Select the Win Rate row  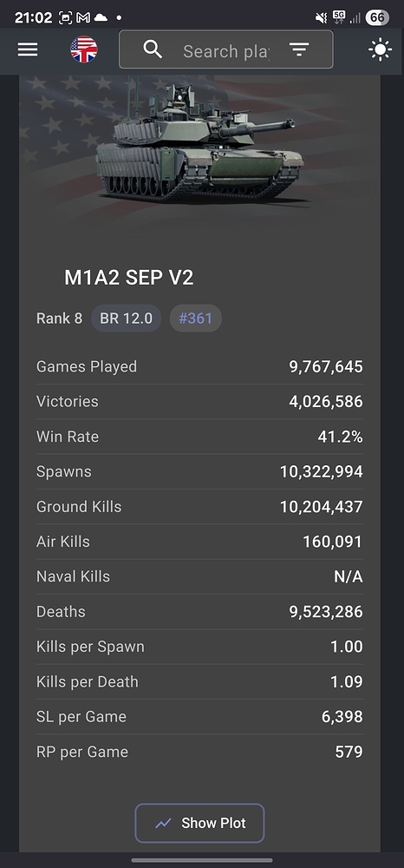[x=199, y=437]
